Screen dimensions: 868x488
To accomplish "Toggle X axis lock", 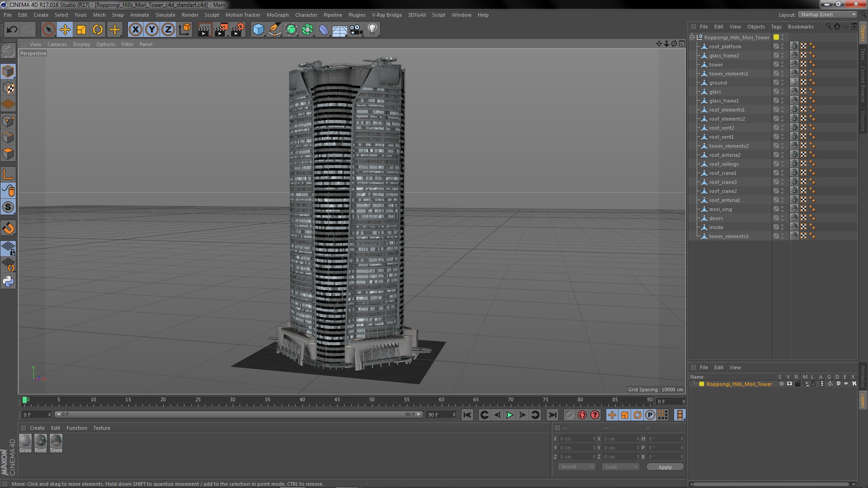I will 135,30.
